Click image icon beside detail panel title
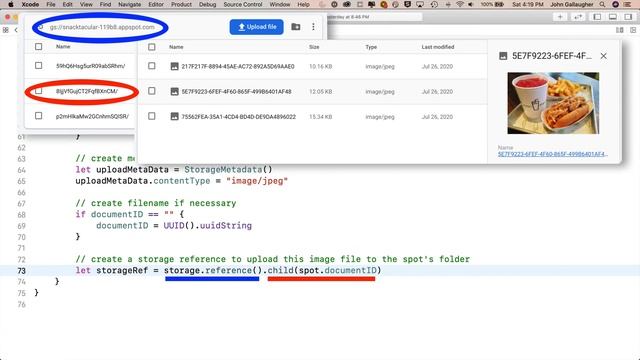Image resolution: width=640 pixels, height=360 pixels. tap(503, 56)
